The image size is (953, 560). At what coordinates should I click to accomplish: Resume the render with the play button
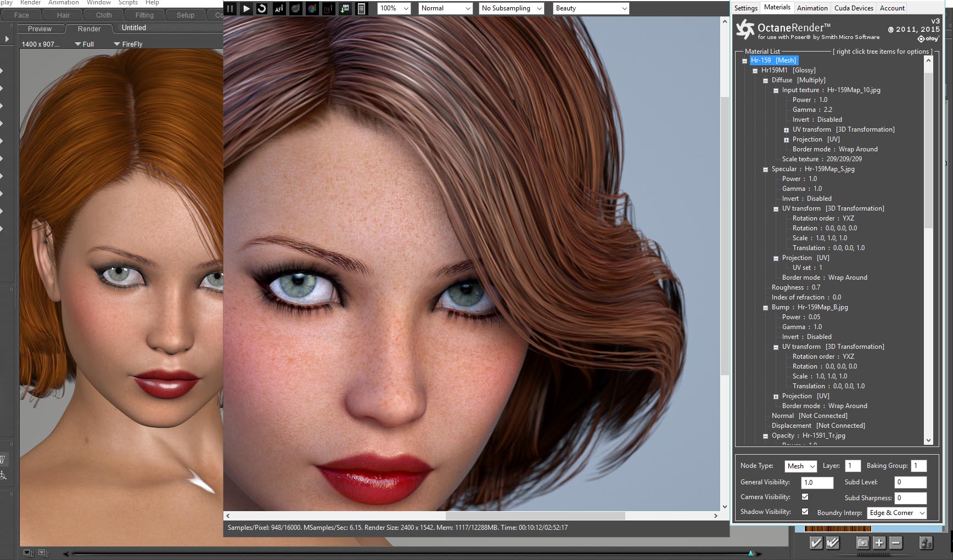[246, 8]
